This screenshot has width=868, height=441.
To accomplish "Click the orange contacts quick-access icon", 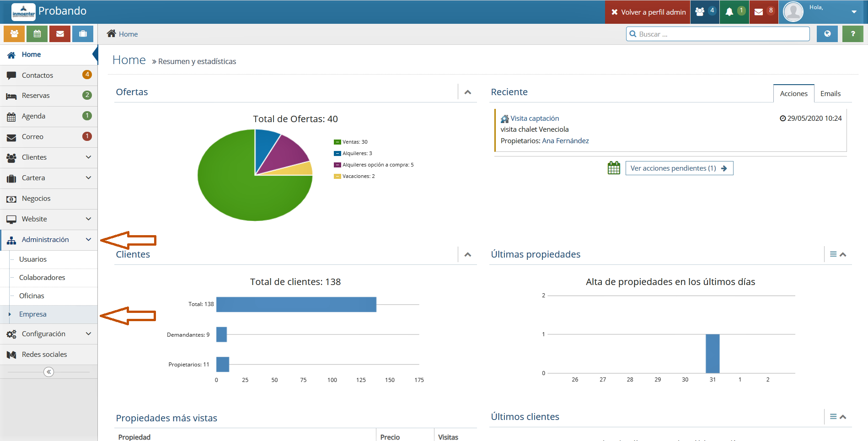I will click(14, 34).
